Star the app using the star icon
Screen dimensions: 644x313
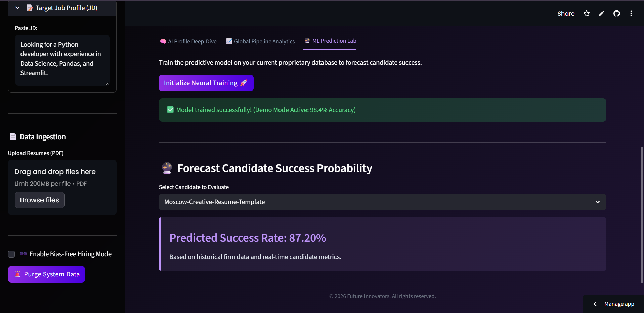point(586,13)
